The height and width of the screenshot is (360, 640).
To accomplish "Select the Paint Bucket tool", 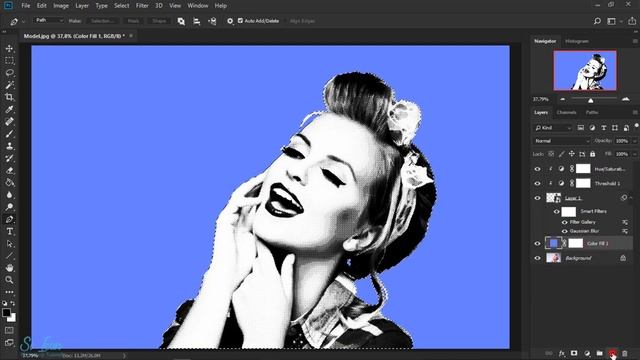I will [x=9, y=183].
